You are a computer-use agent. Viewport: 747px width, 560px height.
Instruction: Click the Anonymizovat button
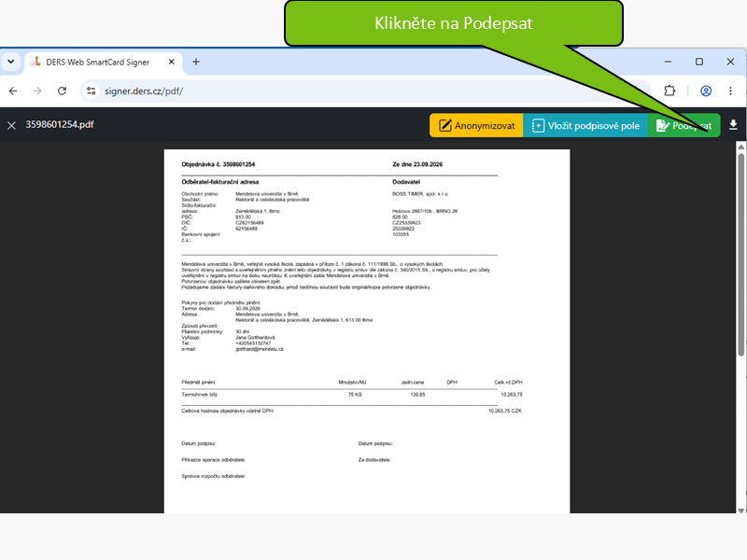pyautogui.click(x=476, y=126)
